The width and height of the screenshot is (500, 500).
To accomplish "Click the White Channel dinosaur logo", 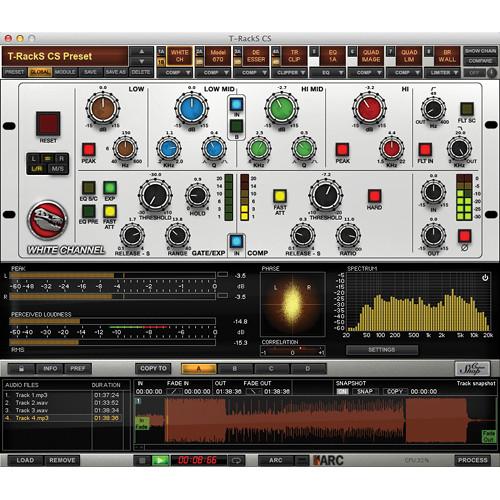I will (x=47, y=220).
